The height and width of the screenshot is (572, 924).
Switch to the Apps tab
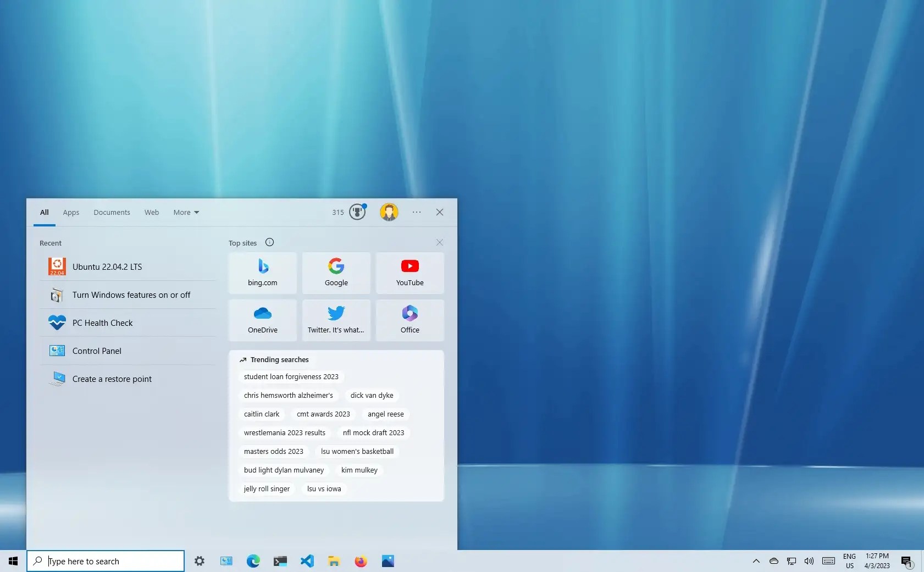pyautogui.click(x=71, y=212)
